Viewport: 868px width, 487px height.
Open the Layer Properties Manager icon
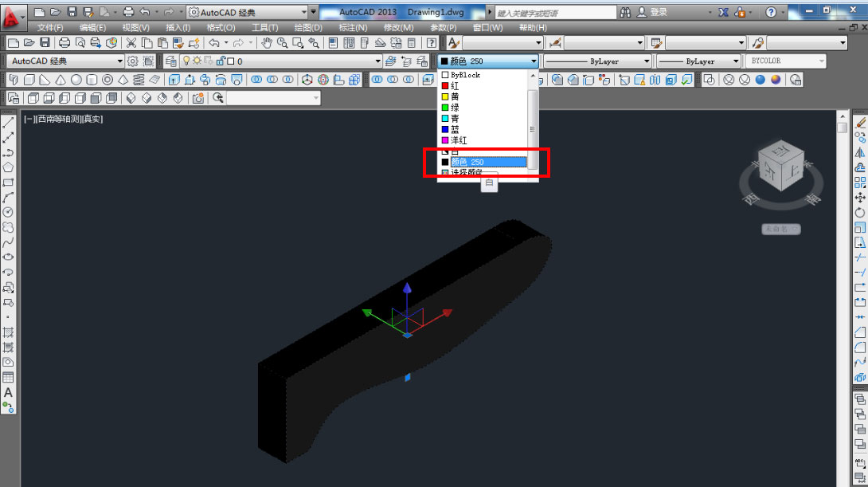(x=170, y=61)
